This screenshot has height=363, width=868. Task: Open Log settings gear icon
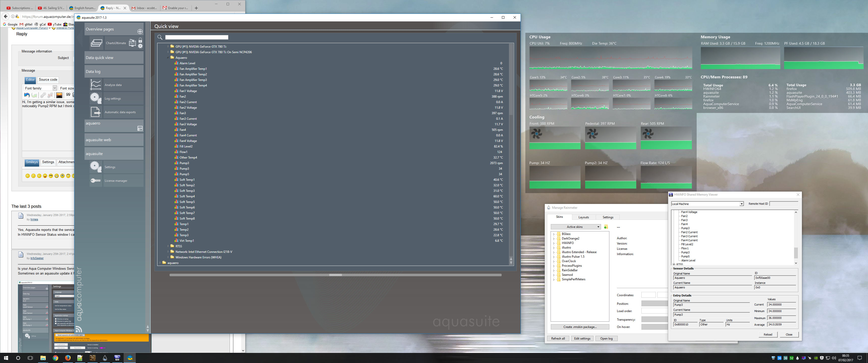point(96,98)
